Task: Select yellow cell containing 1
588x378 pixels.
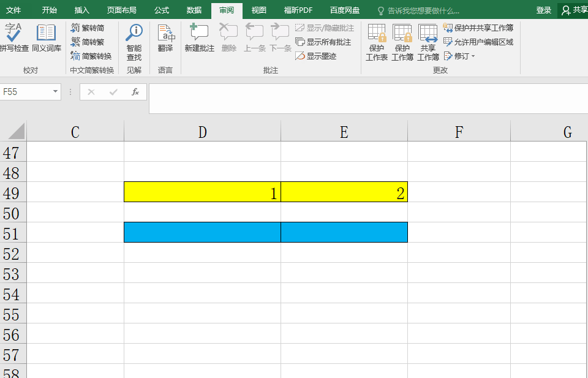Action: pyautogui.click(x=203, y=192)
